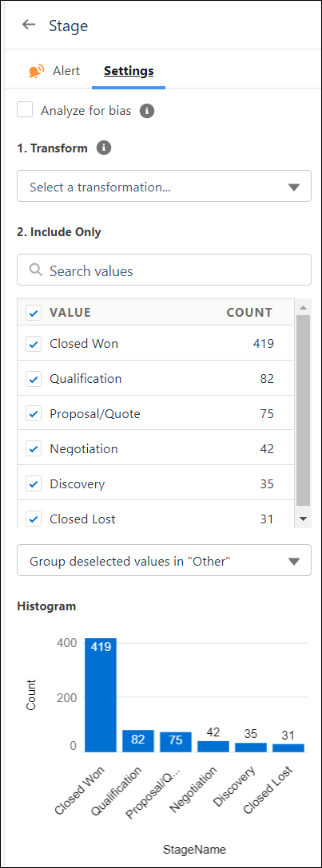Select the Settings tab

click(129, 71)
